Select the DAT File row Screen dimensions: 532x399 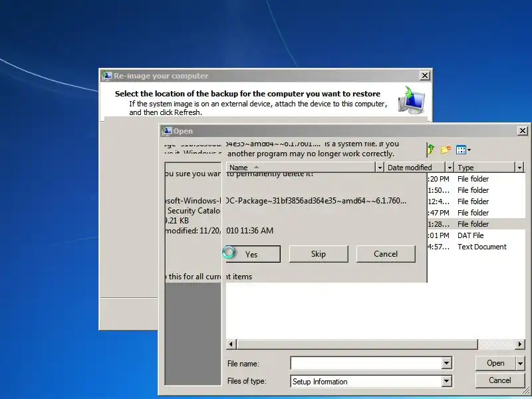tap(476, 235)
